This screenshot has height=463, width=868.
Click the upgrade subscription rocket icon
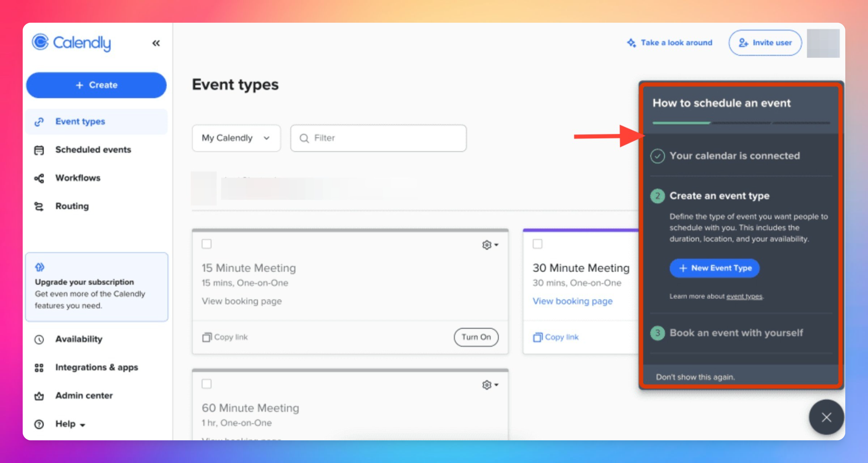[x=40, y=267]
